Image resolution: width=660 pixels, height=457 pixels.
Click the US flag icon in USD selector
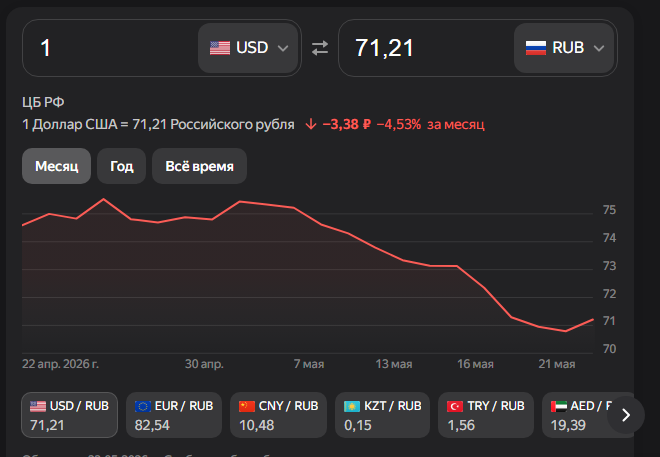(220, 48)
